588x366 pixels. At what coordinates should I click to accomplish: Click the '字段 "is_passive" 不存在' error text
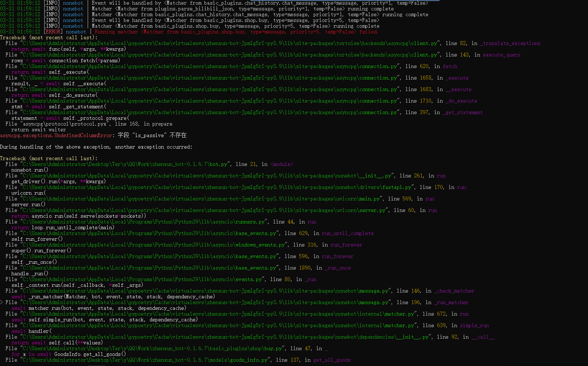pyautogui.click(x=152, y=135)
